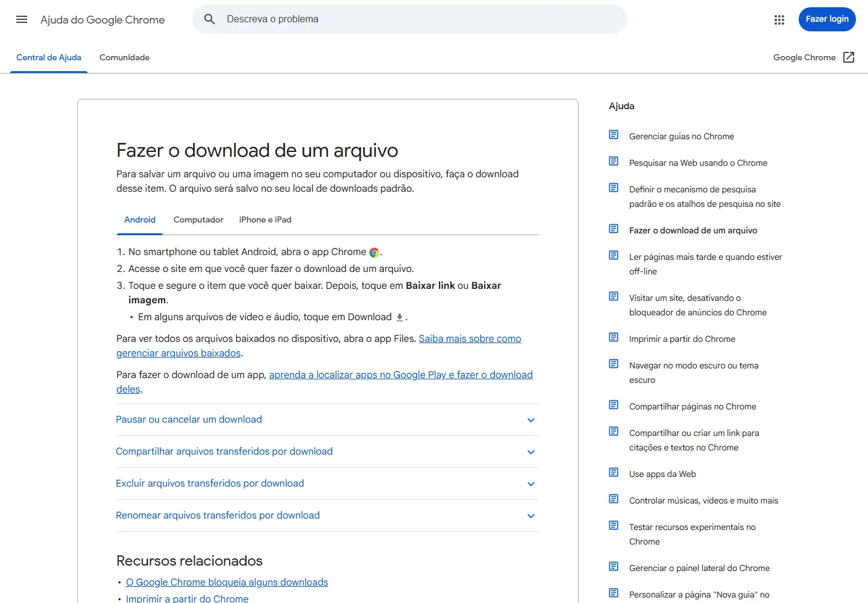Open Gerenciar guias no Chrome sidebar article
This screenshot has height=603, width=868.
pos(681,136)
